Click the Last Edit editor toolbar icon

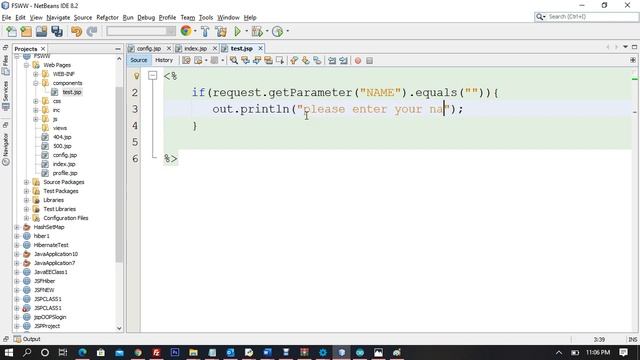(x=186, y=60)
